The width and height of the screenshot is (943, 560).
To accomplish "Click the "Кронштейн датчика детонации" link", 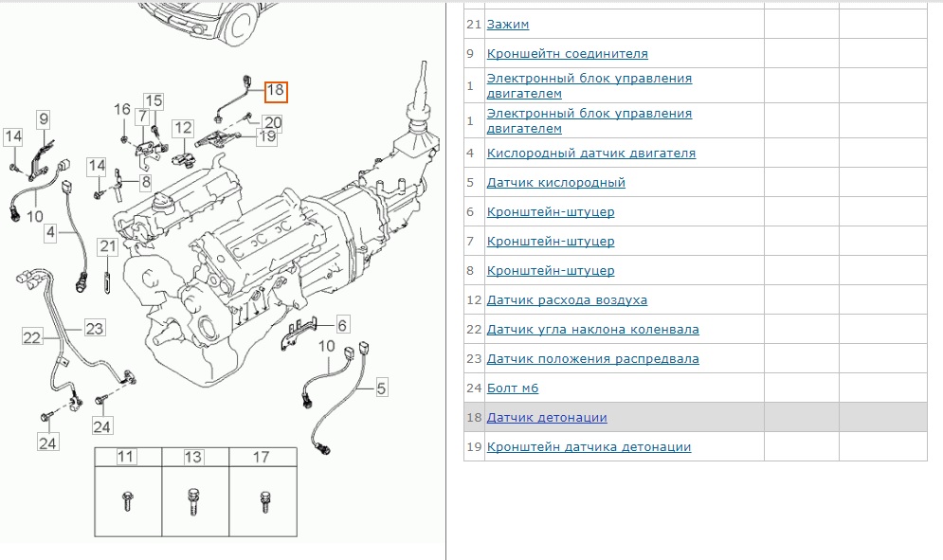I will (589, 446).
